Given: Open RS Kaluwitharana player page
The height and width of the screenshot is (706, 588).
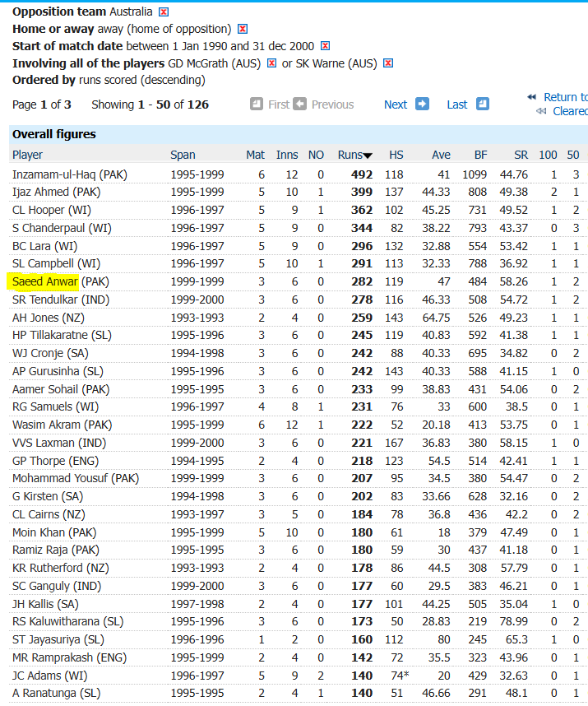Looking at the screenshot, I should point(56,622).
